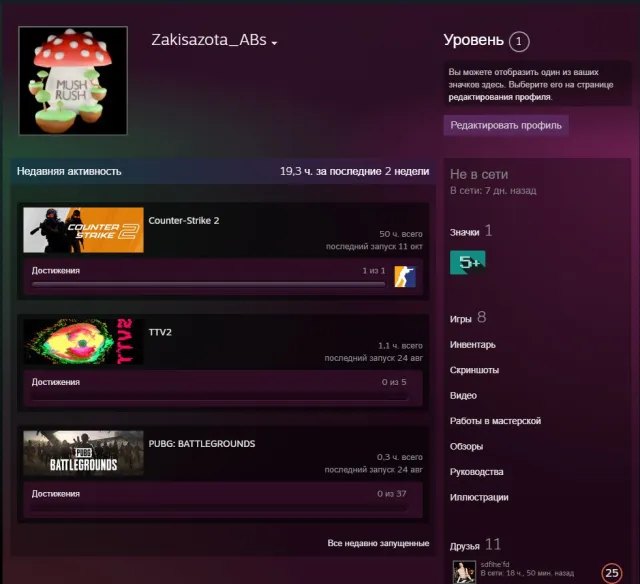Image resolution: width=640 pixels, height=584 pixels.
Task: Open the PUBG: BATTLEGROUNDS banner image
Action: [83, 453]
